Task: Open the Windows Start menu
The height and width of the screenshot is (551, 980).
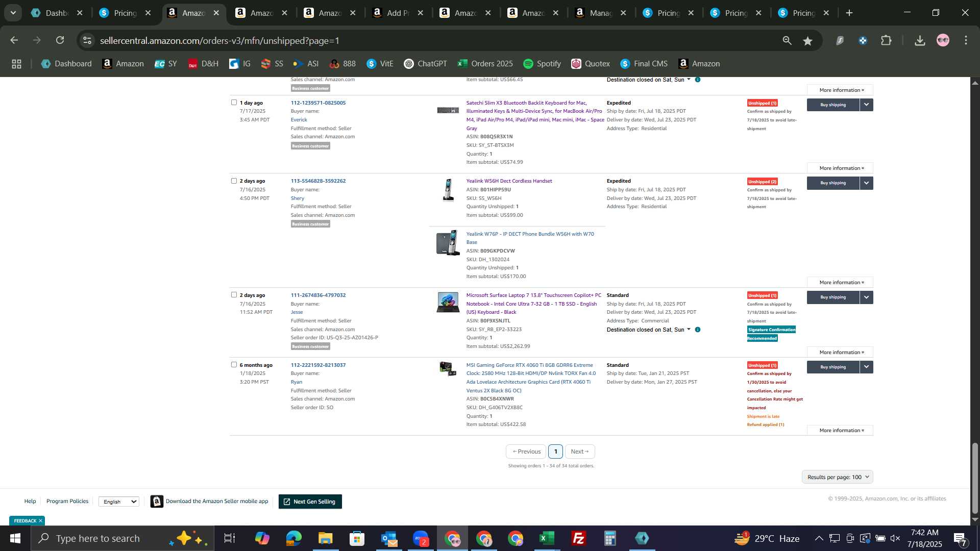Action: (x=15, y=538)
